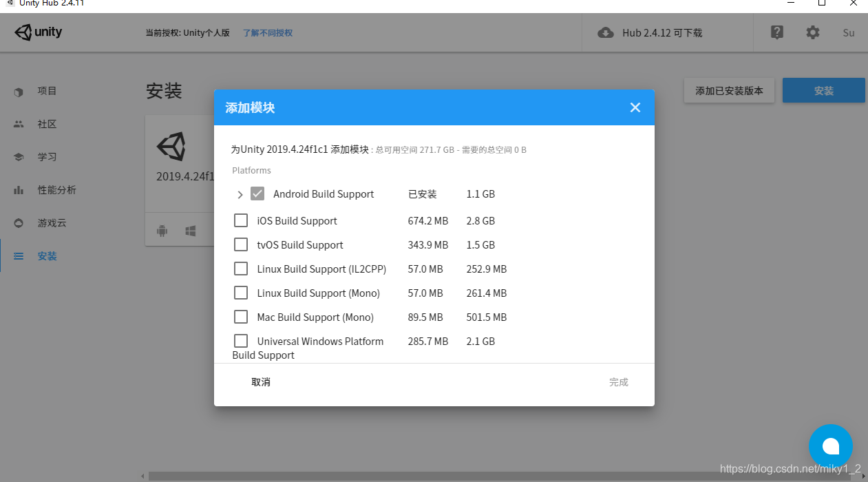
Task: Click Hub 2.4.12 可下载 notice
Action: point(662,32)
